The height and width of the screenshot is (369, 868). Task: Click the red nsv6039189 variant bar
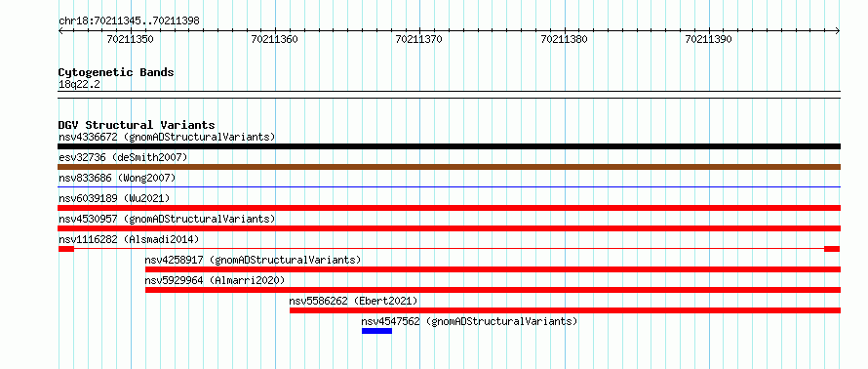coord(449,208)
